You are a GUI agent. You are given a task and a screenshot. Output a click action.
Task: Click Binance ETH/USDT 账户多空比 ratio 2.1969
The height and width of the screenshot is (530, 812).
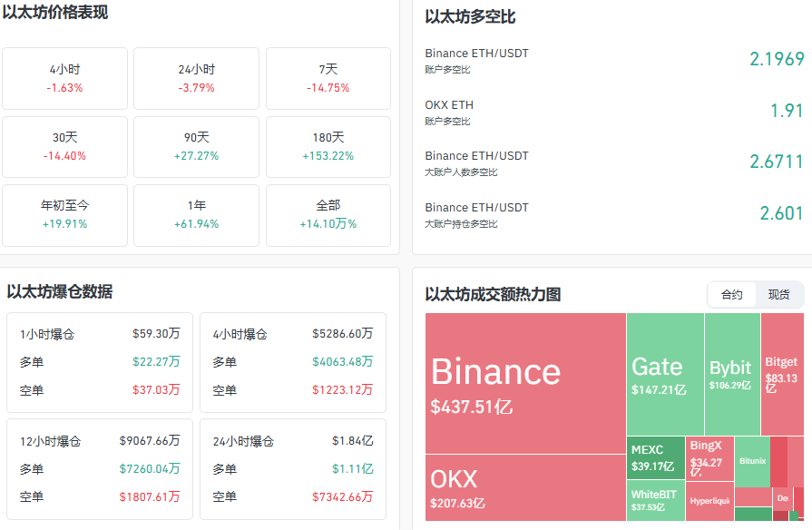(777, 59)
